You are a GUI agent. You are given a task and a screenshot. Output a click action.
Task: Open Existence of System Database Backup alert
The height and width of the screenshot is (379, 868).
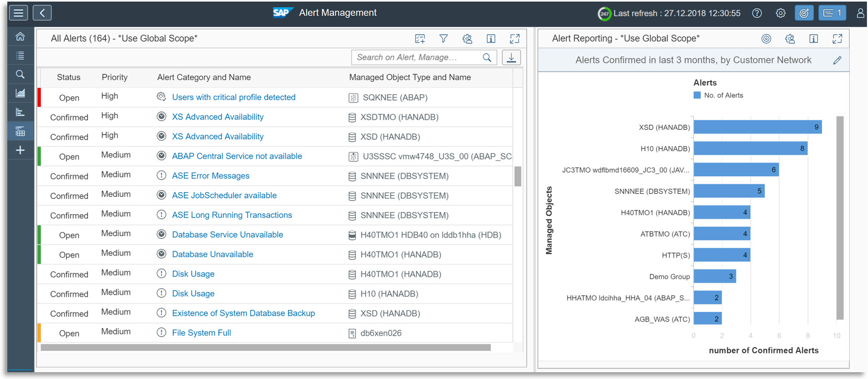point(243,313)
